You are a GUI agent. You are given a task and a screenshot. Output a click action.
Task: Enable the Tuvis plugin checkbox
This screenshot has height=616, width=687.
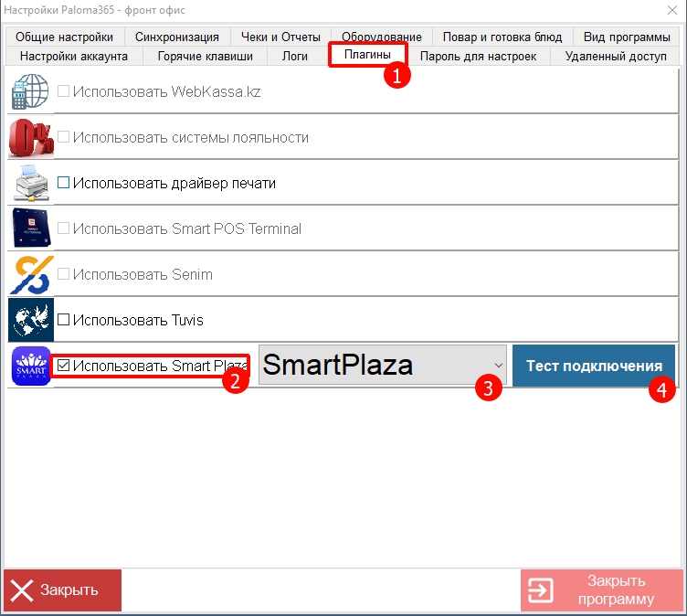point(64,320)
